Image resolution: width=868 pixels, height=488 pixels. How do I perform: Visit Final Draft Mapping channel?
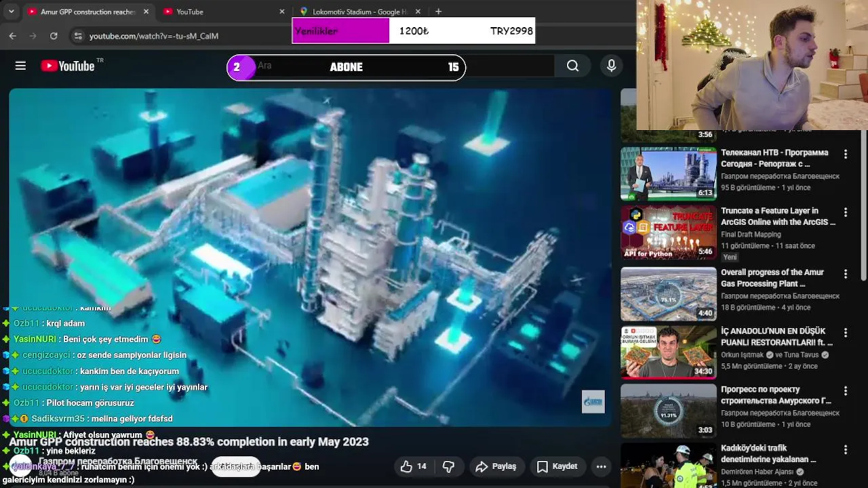[x=751, y=235]
